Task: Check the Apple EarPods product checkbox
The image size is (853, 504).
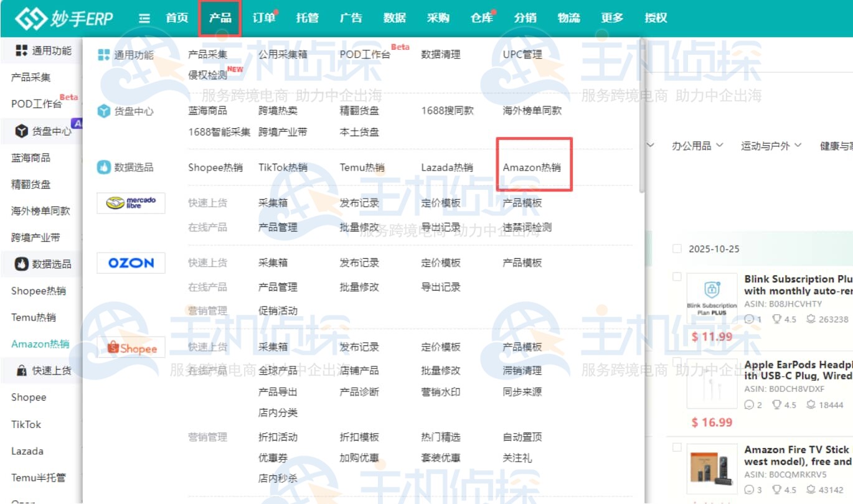Action: click(x=677, y=360)
